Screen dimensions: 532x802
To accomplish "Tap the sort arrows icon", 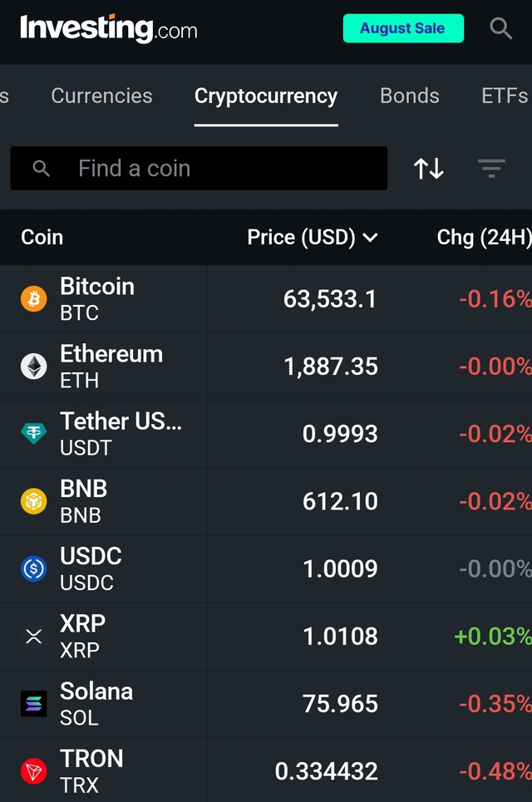I will point(429,168).
